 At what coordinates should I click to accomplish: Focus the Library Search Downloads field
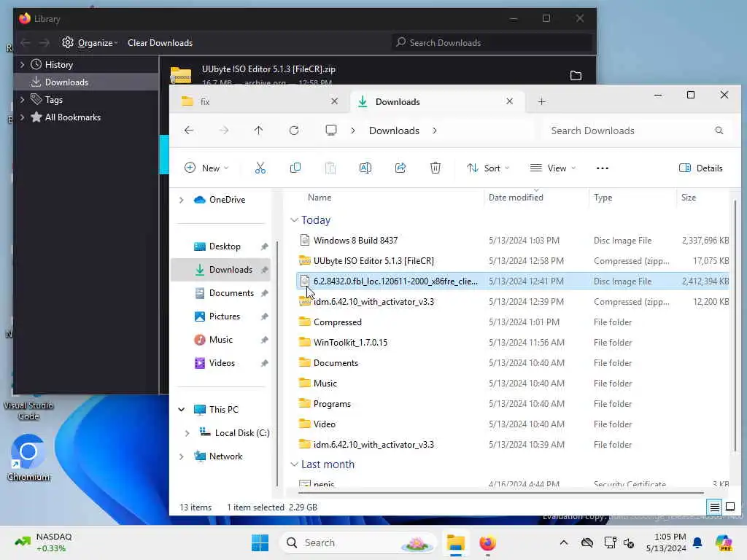coord(492,43)
